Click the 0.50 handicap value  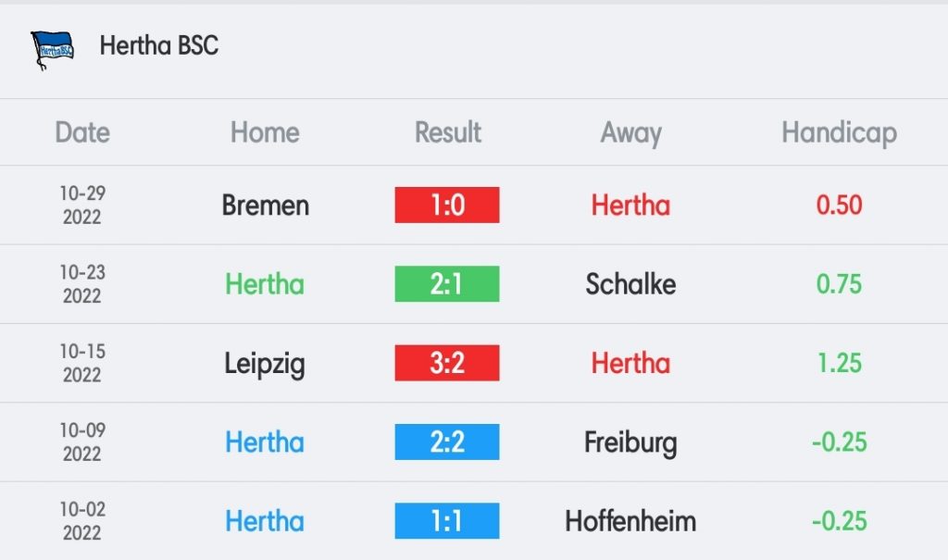pos(839,205)
